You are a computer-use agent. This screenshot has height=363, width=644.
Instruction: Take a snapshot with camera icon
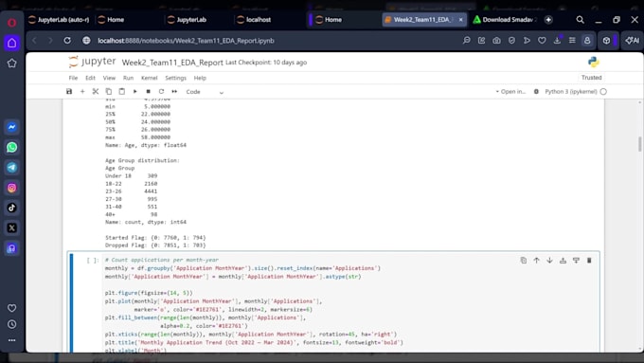click(x=496, y=41)
